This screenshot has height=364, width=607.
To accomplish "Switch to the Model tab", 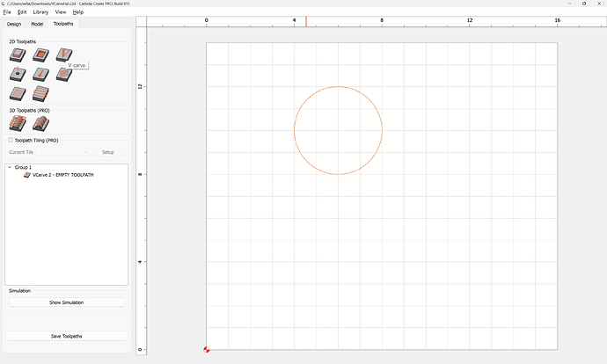I will pos(37,24).
